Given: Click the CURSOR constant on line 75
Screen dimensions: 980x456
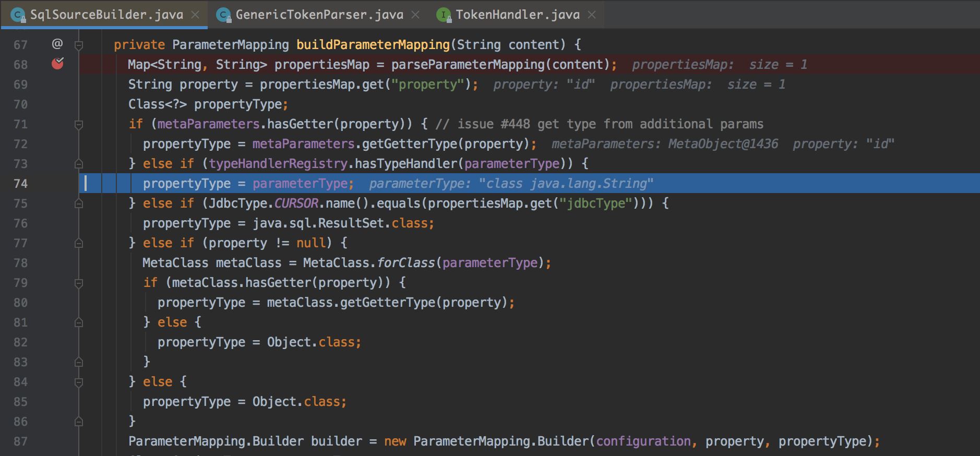Looking at the screenshot, I should tap(296, 203).
